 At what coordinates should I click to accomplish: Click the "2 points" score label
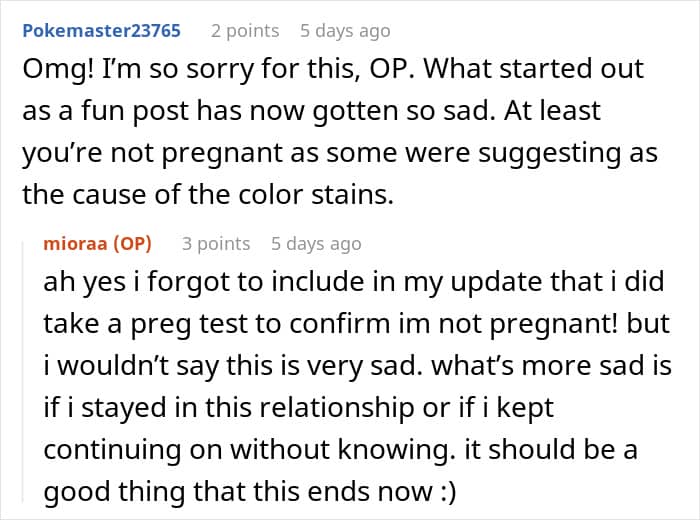tap(246, 30)
